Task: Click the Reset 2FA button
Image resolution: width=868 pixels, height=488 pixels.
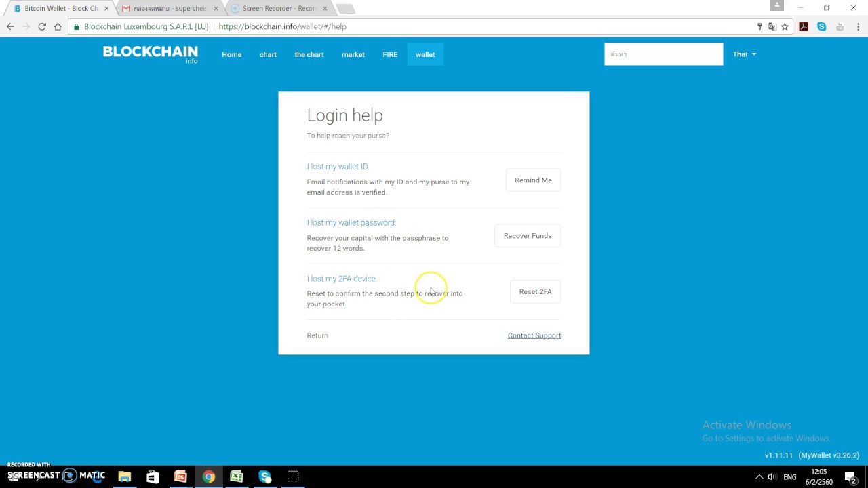Action: pyautogui.click(x=535, y=291)
